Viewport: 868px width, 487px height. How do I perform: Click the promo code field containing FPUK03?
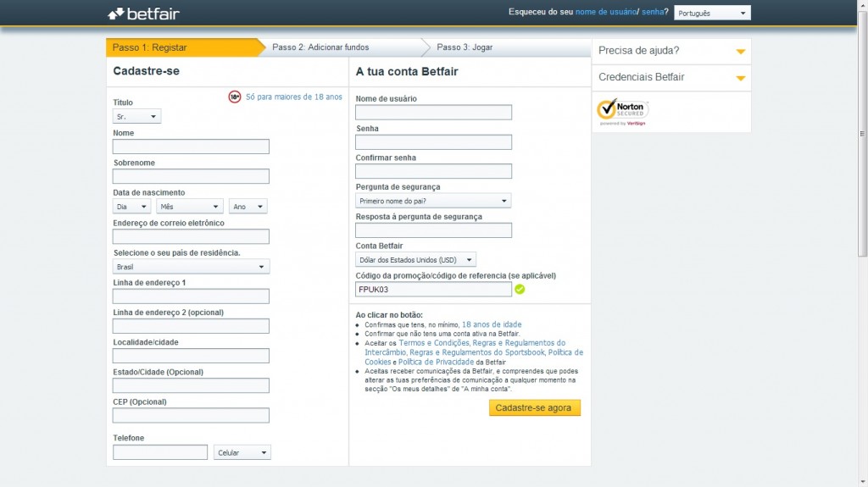pyautogui.click(x=433, y=290)
